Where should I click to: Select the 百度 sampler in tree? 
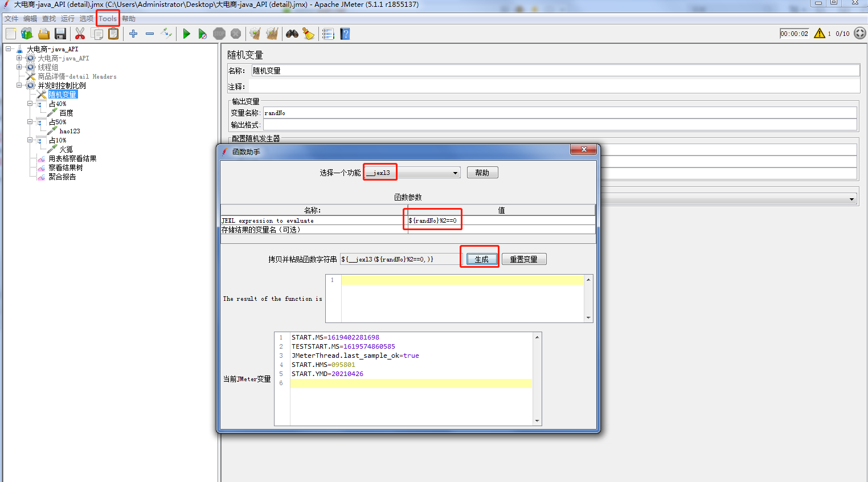66,113
